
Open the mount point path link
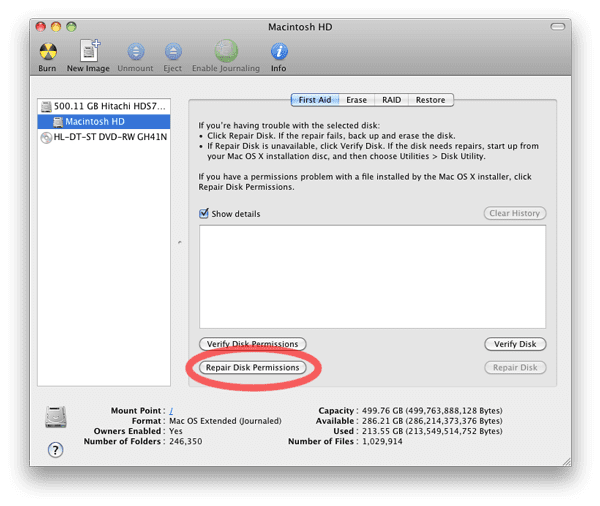[172, 410]
